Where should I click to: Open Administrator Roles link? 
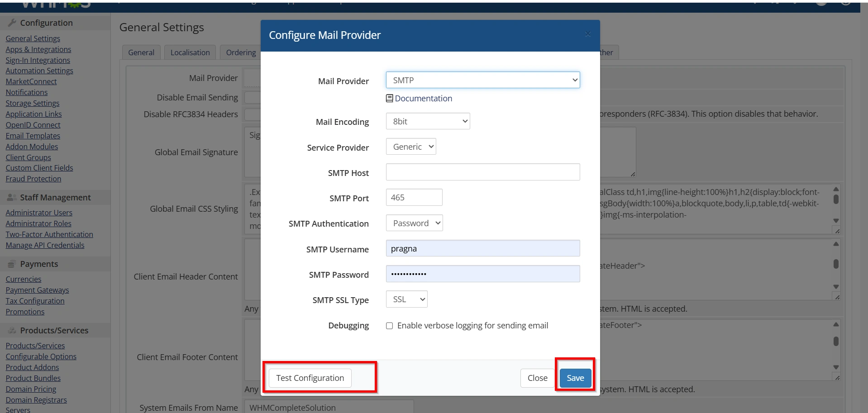coord(38,223)
